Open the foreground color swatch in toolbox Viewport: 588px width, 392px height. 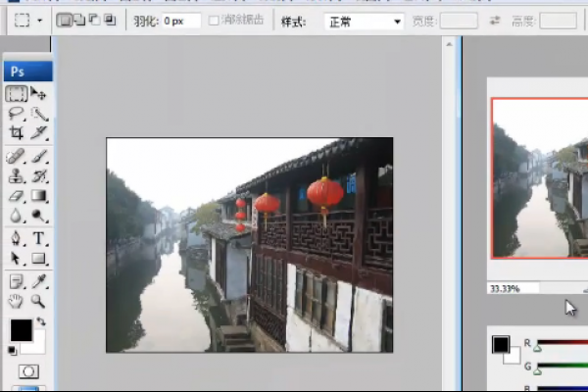click(x=21, y=330)
